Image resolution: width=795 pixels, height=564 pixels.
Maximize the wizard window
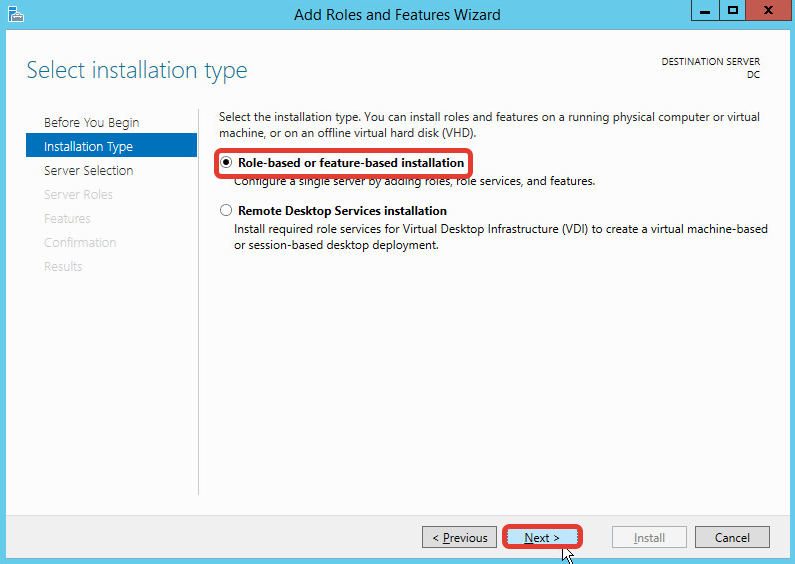click(x=733, y=11)
